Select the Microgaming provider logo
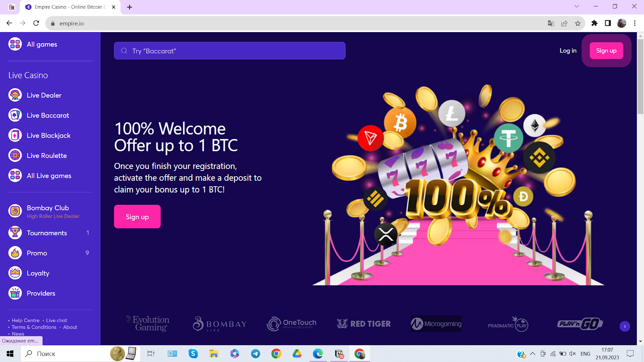Screen dimensions: 644x362 tap(436, 324)
